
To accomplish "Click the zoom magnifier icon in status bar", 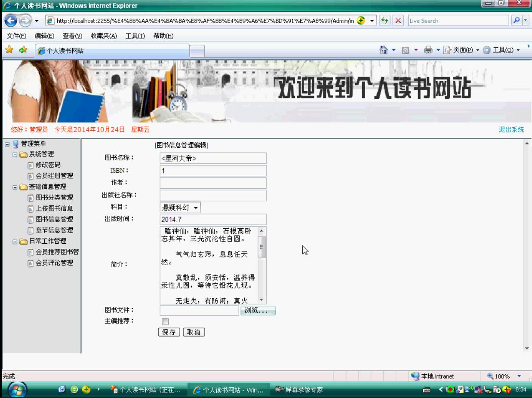I will pos(491,377).
